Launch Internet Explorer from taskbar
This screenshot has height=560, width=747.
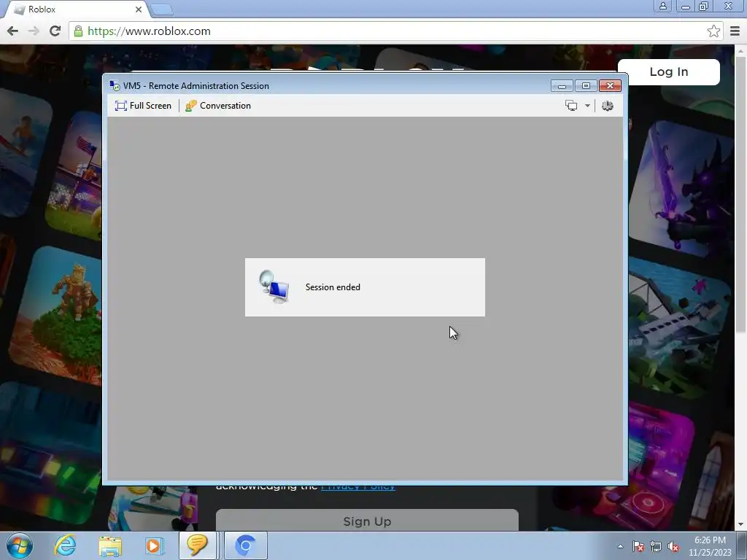[65, 545]
